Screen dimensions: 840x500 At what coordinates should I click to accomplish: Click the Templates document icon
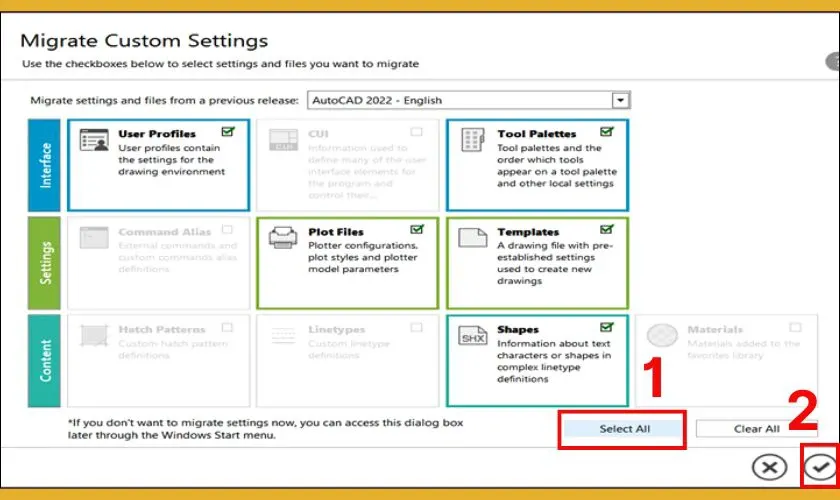473,238
